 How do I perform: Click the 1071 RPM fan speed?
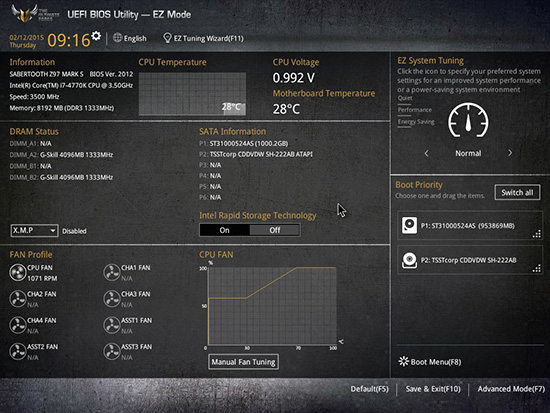pos(42,278)
